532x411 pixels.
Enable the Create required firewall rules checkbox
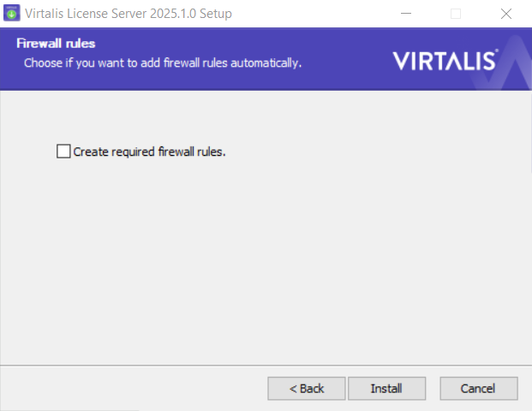pos(63,152)
